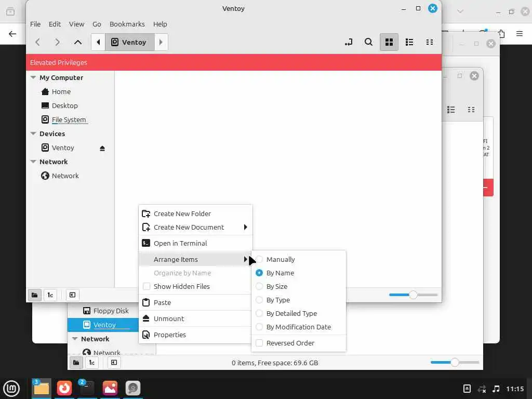Open the music note tray icon
Viewport: 532px width, 399px height.
tap(496, 389)
